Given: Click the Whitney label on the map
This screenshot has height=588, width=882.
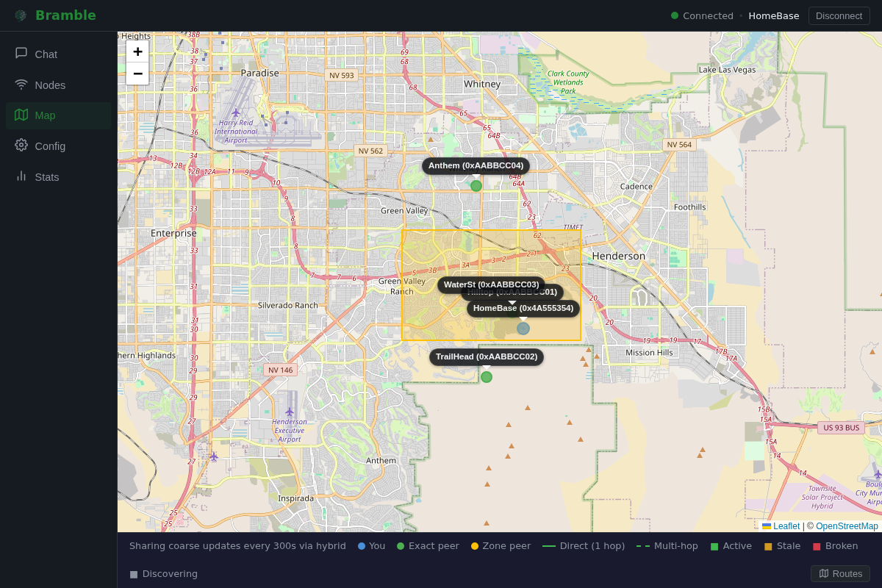Looking at the screenshot, I should tap(482, 84).
